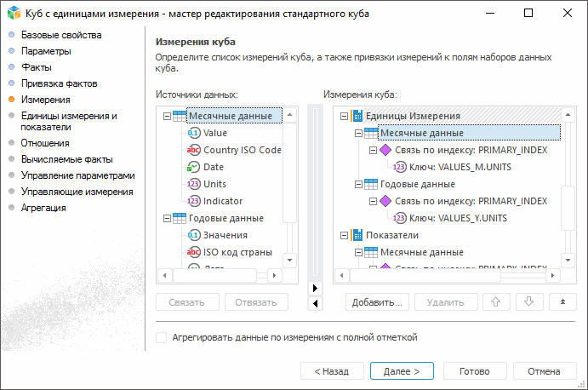Viewport: 588px width, 390px height.
Task: Toggle Агрегировать данные по измерениям checkbox
Action: click(162, 337)
